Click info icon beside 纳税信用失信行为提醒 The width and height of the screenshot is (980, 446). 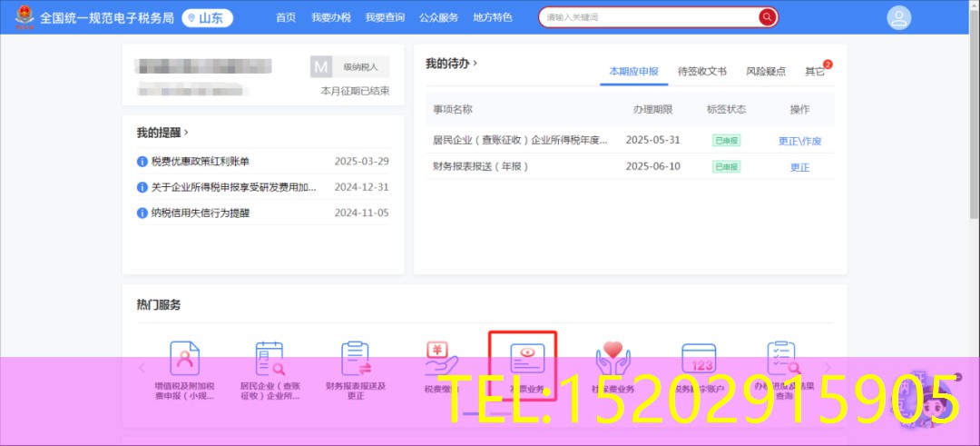click(142, 213)
